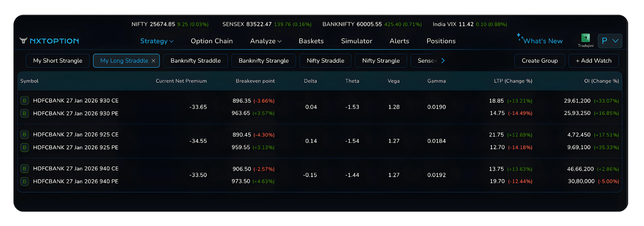Click the buy badge beside HDFCBANK 940 CE
This screenshot has width=644, height=226.
point(25,169)
